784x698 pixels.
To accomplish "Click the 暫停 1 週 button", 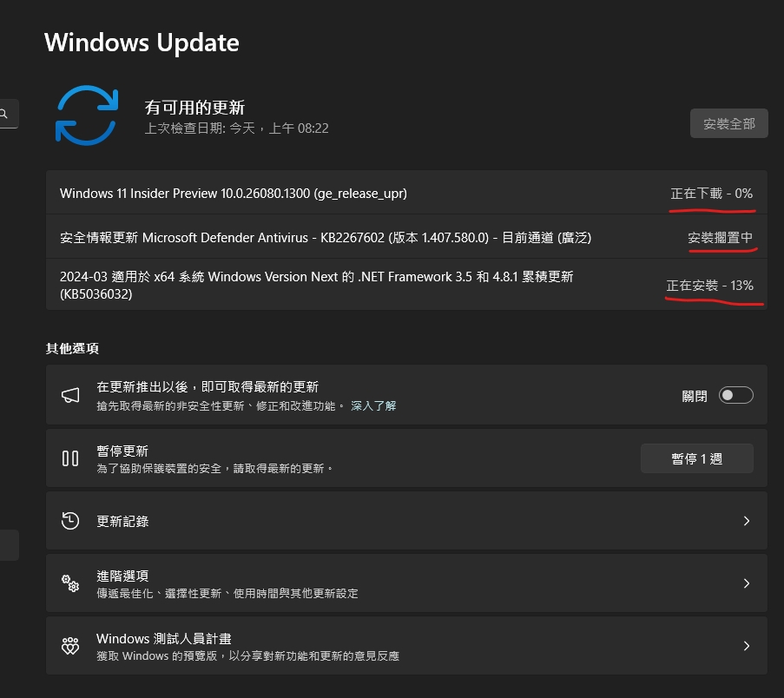I will coord(697,458).
